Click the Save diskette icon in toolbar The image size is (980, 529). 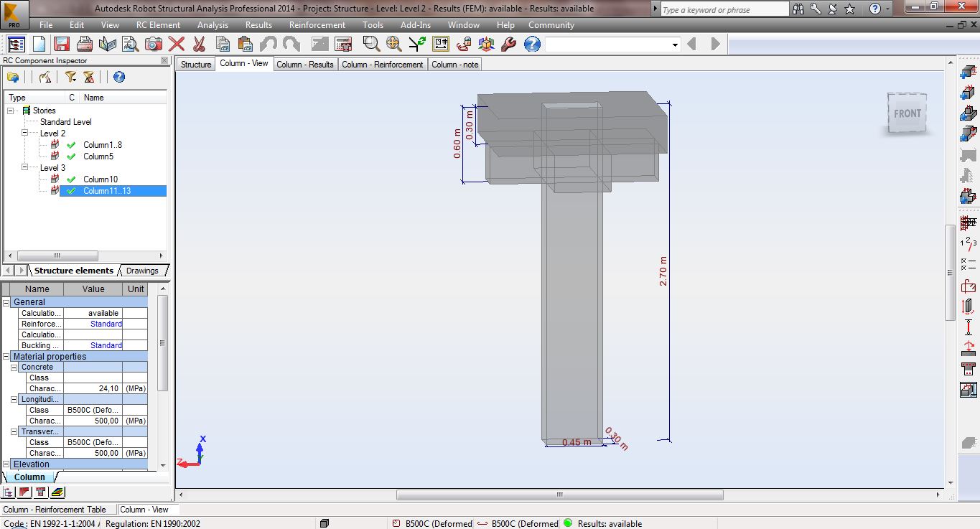coord(62,44)
